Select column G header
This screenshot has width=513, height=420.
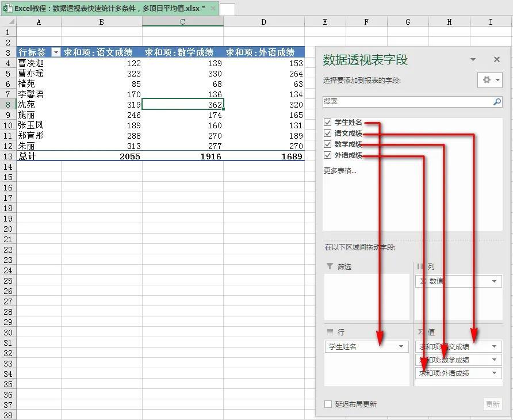(x=408, y=22)
